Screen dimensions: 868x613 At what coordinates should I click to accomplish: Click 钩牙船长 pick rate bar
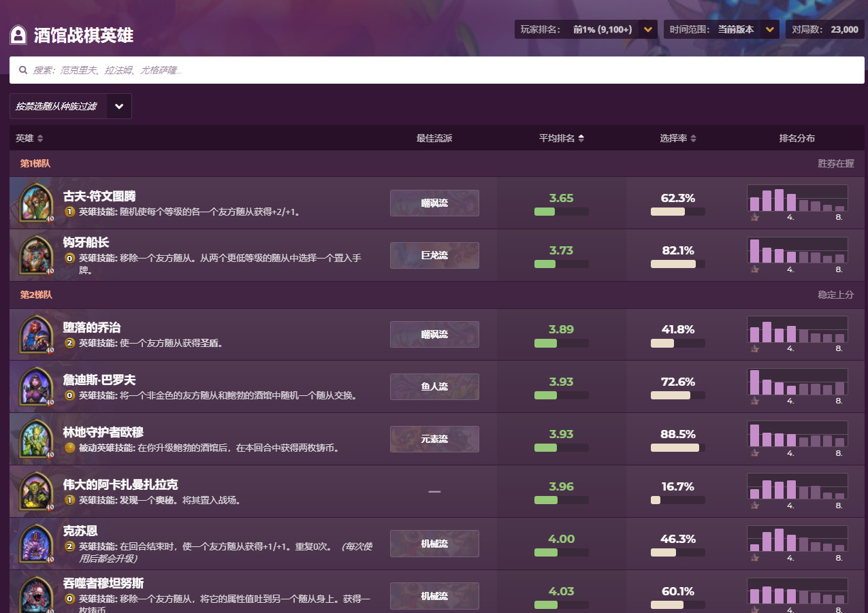click(677, 264)
